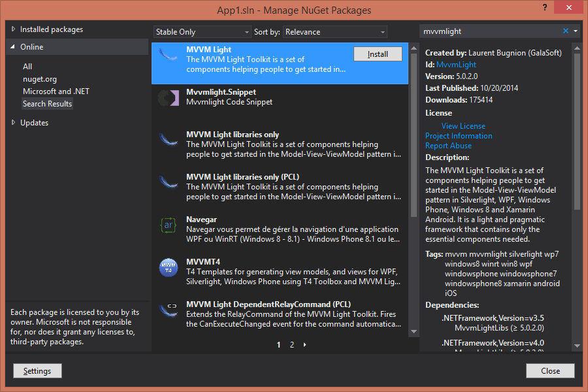Go to results page 2
The width and height of the screenshot is (588, 392).
[x=292, y=344]
